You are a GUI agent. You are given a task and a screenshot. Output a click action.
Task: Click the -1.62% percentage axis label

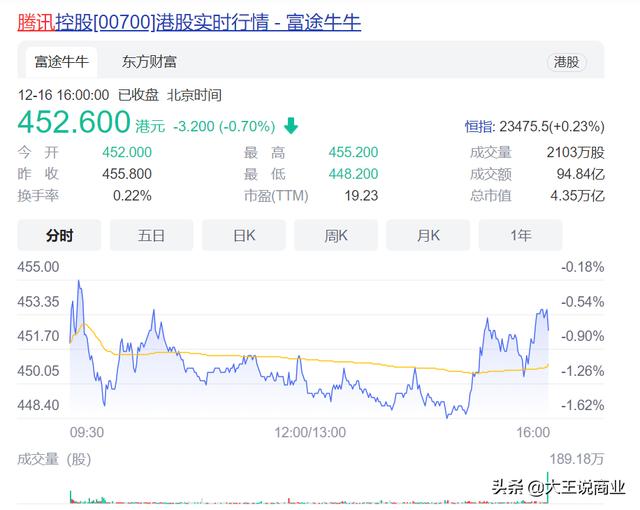582,405
